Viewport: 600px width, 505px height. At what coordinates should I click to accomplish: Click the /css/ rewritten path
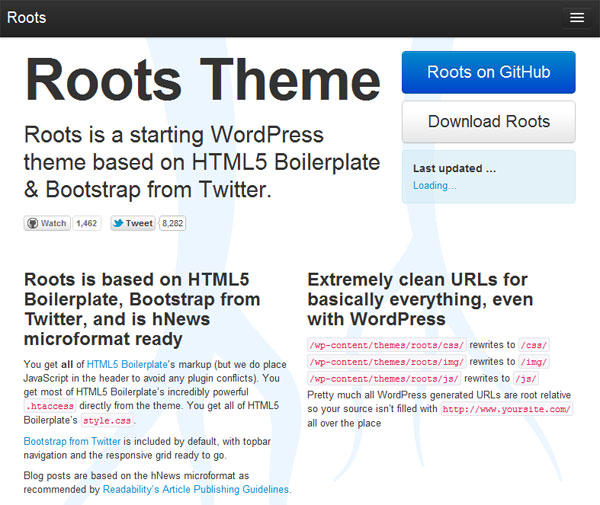click(x=534, y=345)
